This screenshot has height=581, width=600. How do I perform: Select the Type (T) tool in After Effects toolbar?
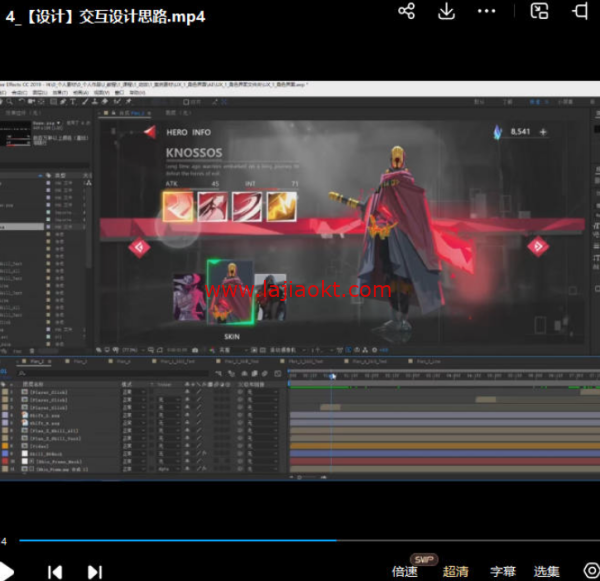[x=73, y=101]
